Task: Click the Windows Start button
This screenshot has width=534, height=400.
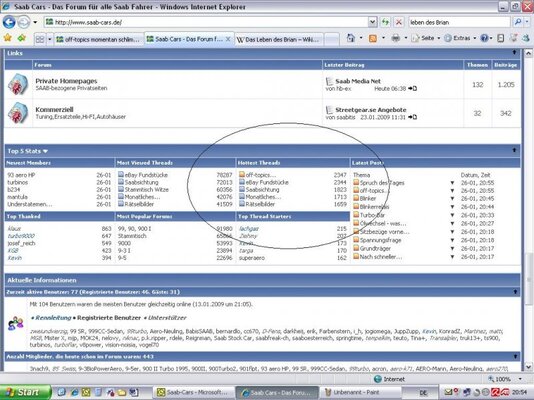Action: pos(25,393)
